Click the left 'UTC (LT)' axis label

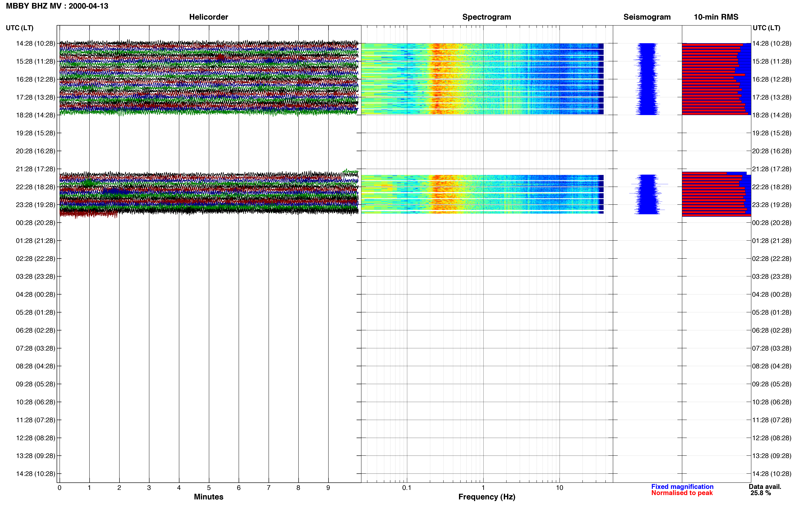[x=19, y=28]
